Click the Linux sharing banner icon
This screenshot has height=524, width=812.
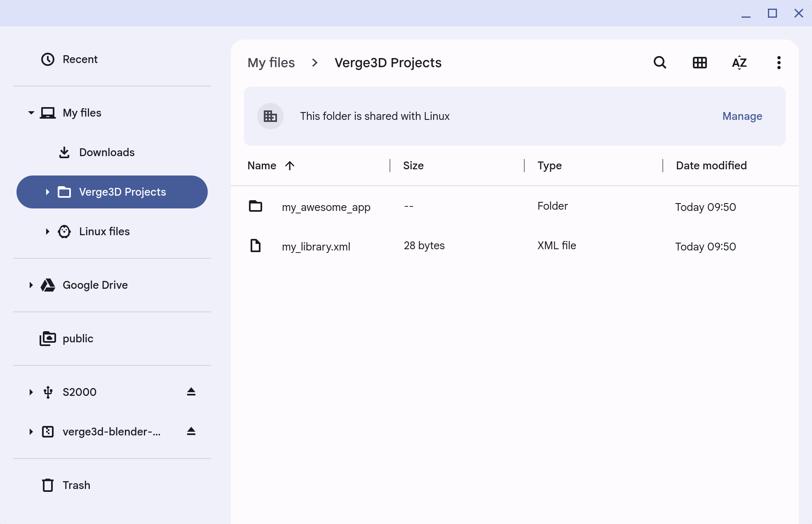pos(270,116)
